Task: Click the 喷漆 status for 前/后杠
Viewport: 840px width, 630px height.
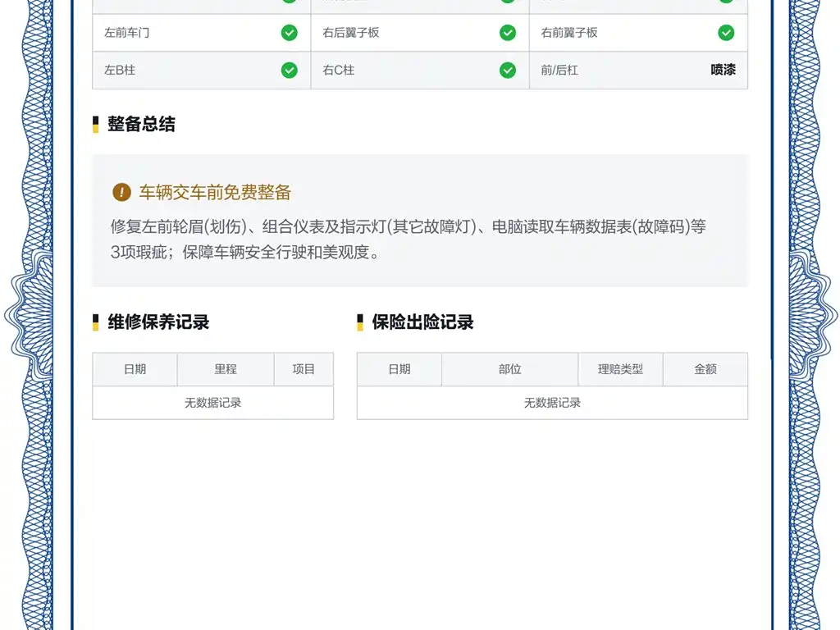Action: pyautogui.click(x=724, y=70)
